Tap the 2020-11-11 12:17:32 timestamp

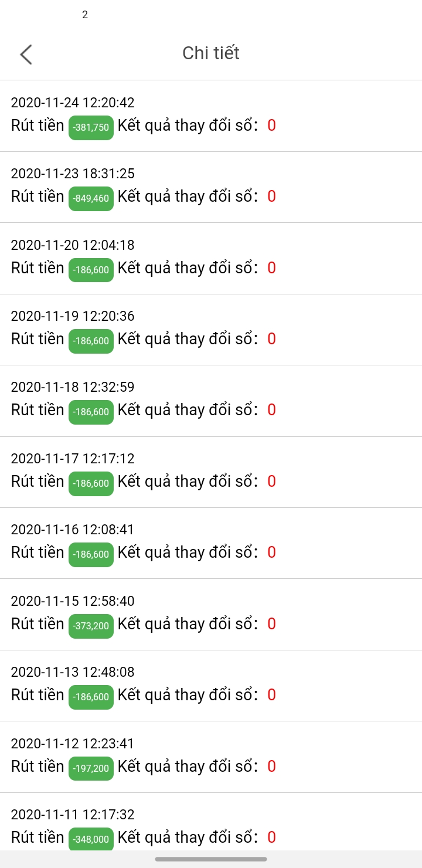pyautogui.click(x=73, y=815)
